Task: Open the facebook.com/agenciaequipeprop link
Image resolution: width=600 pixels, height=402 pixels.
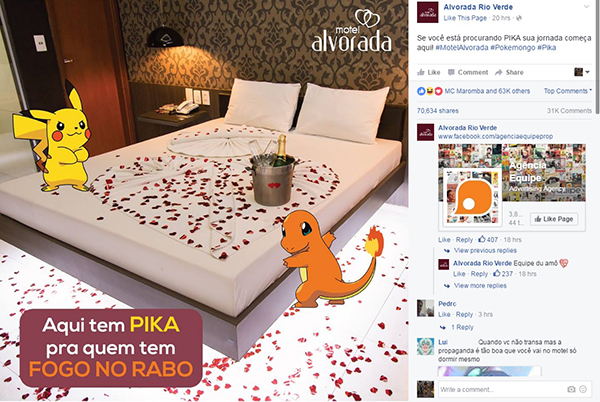Action: (495, 136)
